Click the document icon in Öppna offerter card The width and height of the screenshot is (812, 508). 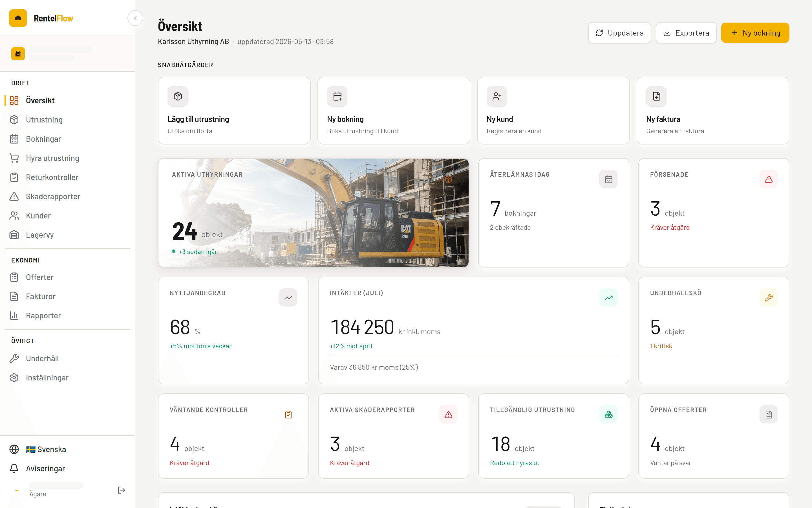[768, 414]
